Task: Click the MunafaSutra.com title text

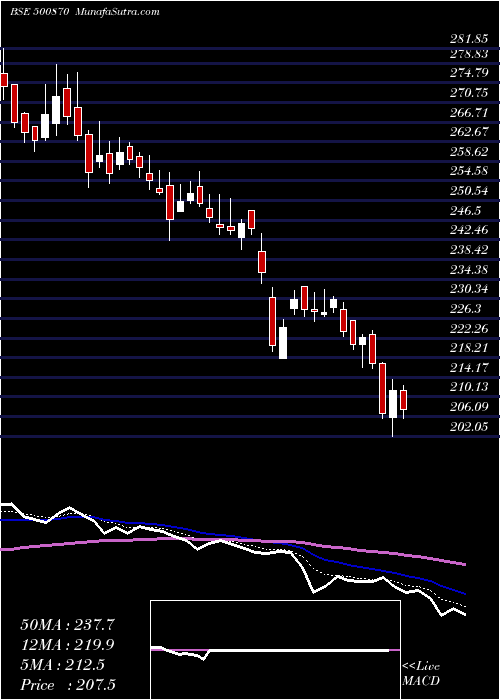Action: (118, 12)
